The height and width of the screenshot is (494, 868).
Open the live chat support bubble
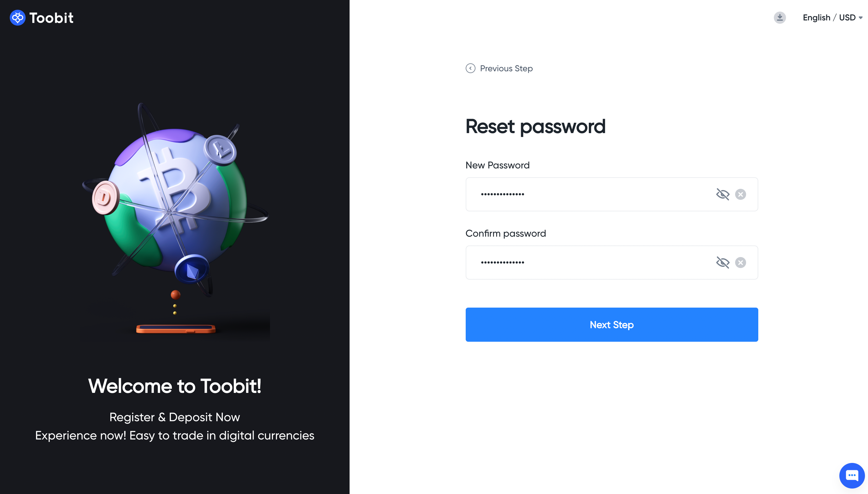pos(851,475)
